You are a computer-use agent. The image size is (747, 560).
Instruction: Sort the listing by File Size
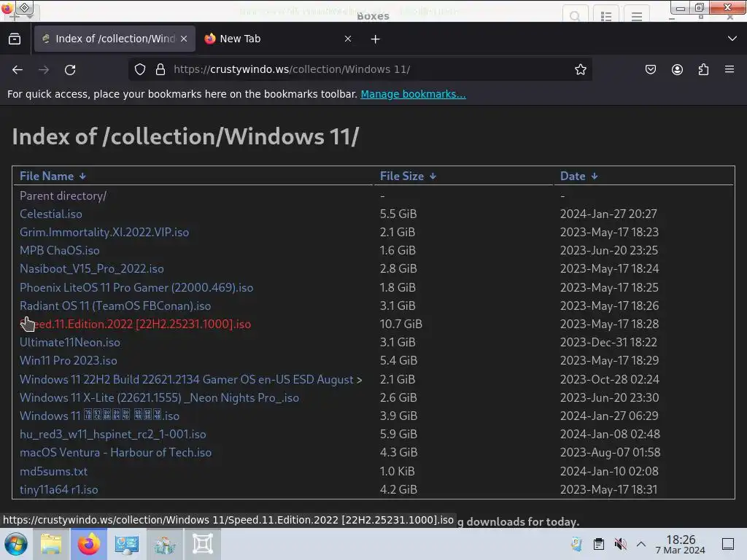coord(408,176)
